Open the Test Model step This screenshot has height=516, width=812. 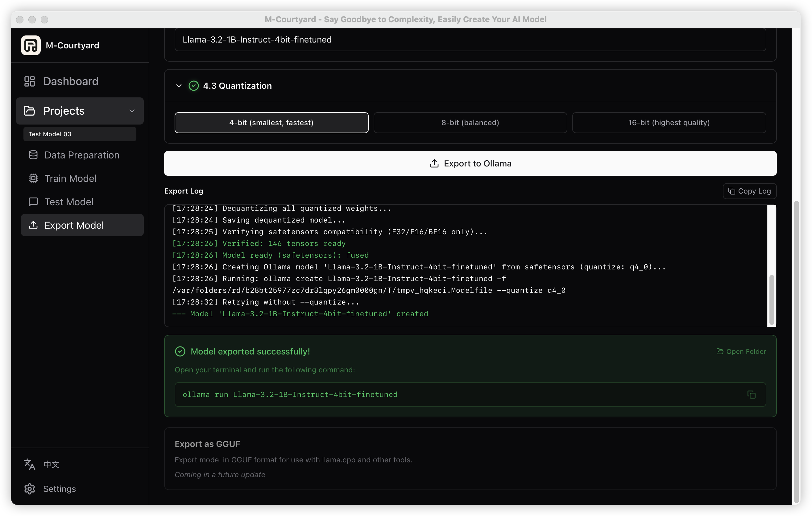(x=82, y=202)
